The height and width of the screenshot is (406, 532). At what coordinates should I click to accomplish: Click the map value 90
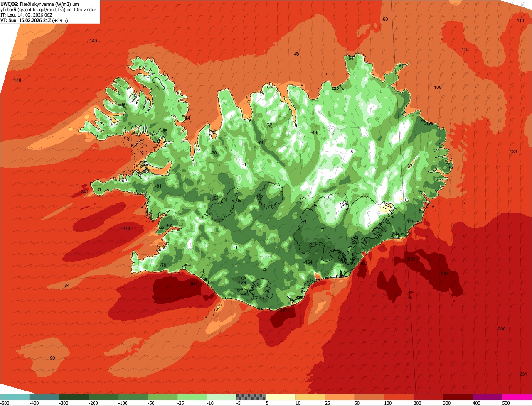[52, 358]
